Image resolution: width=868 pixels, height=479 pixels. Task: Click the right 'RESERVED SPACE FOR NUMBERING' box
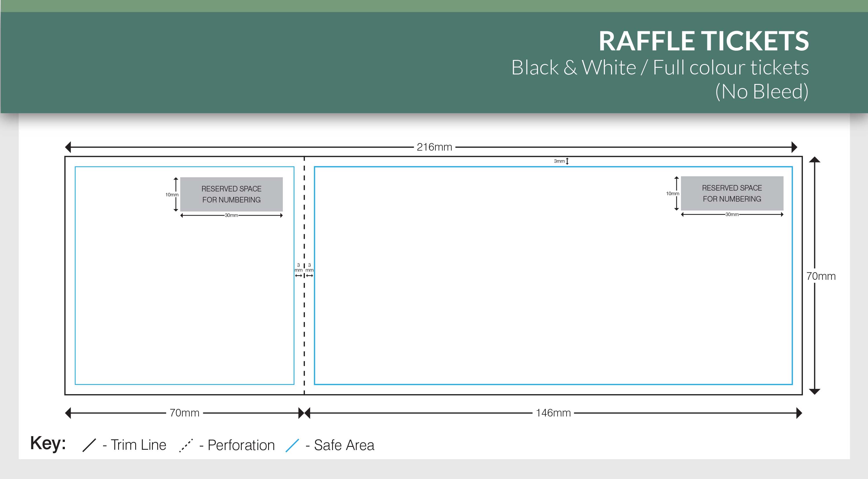click(x=732, y=193)
